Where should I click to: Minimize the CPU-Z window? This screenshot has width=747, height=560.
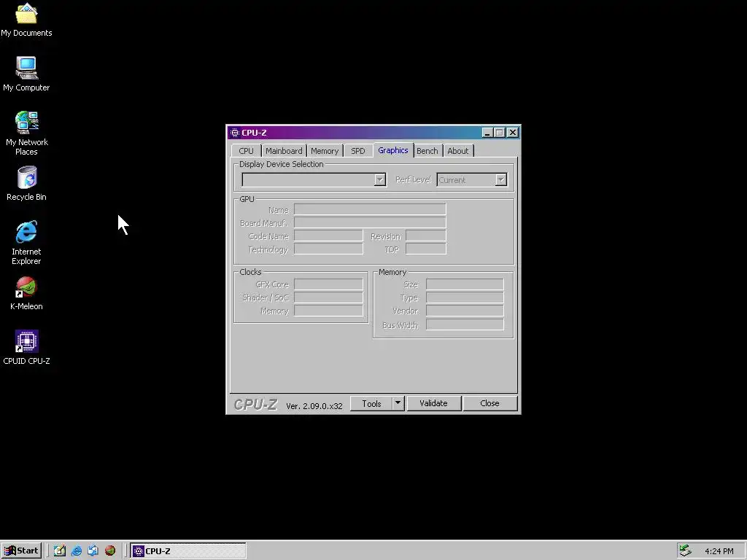point(487,133)
